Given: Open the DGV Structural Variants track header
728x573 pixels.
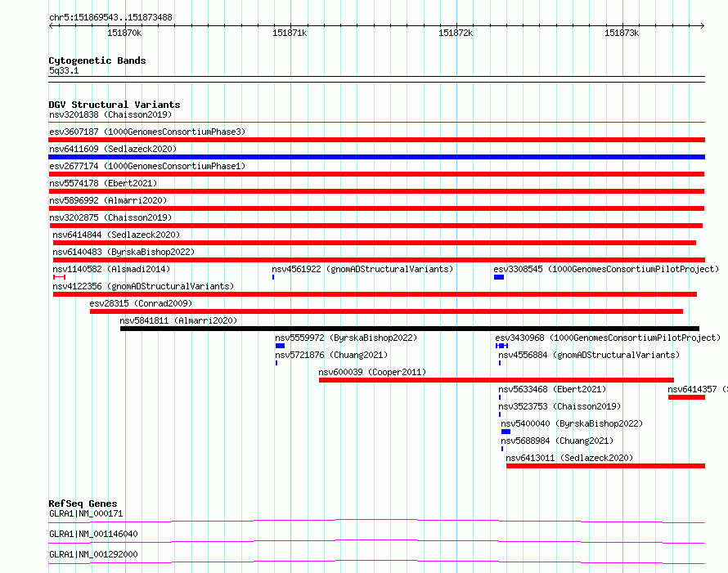Looking at the screenshot, I should [x=115, y=105].
